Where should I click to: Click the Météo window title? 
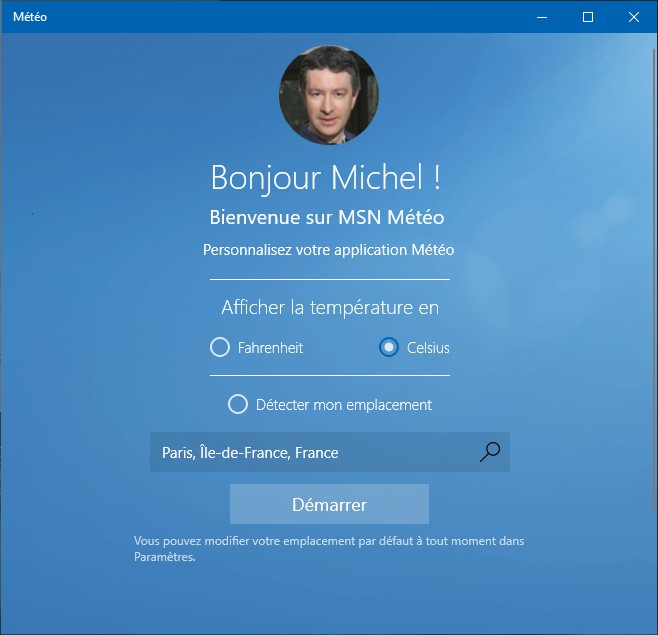30,17
